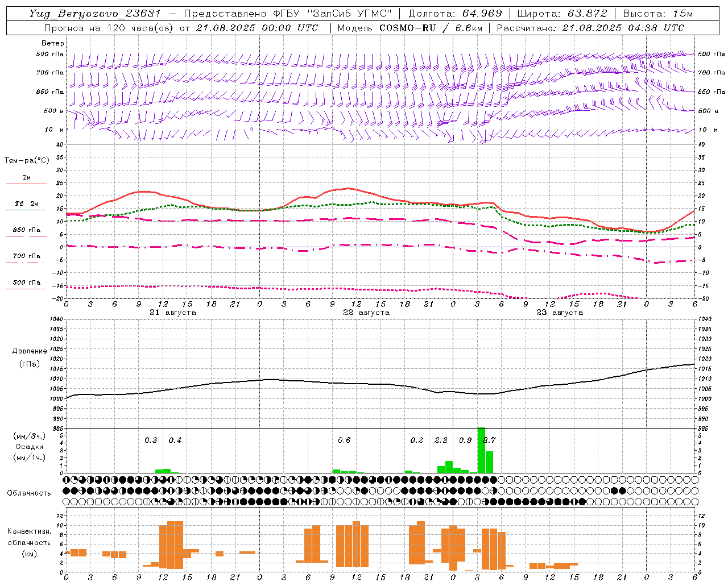Click the 500 гПа entry in temperature legend
The height and width of the screenshot is (582, 728).
[x=27, y=282]
